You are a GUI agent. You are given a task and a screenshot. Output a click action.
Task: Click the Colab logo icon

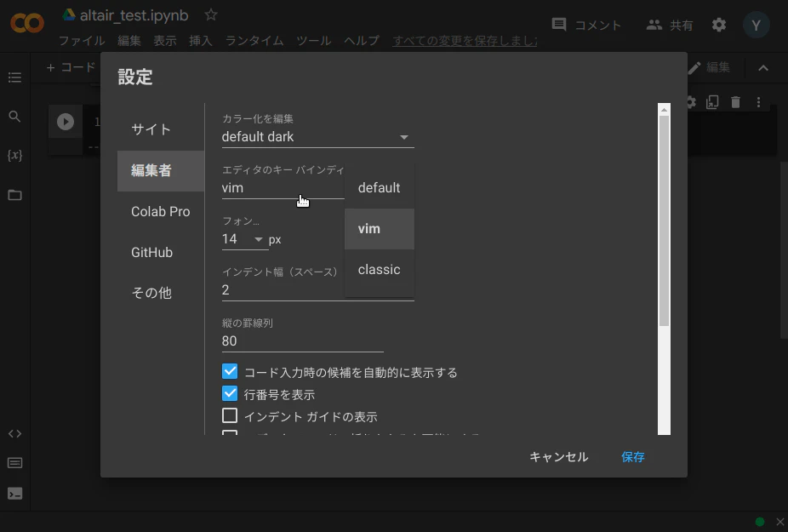point(27,23)
